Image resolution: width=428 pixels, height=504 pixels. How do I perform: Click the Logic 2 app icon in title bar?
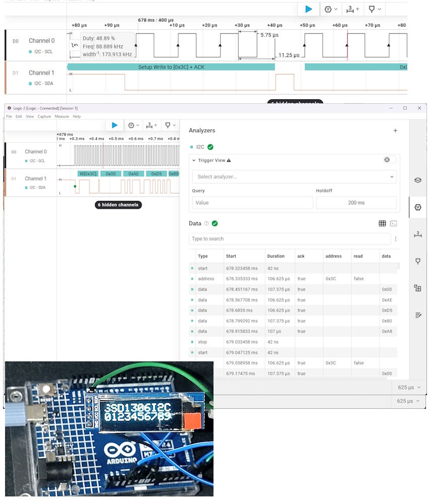click(9, 108)
